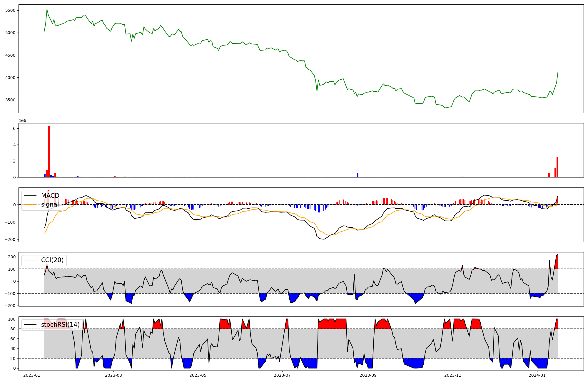Image resolution: width=588 pixels, height=382 pixels.
Task: Click the 2024-01 x-axis date label
Action: point(537,375)
